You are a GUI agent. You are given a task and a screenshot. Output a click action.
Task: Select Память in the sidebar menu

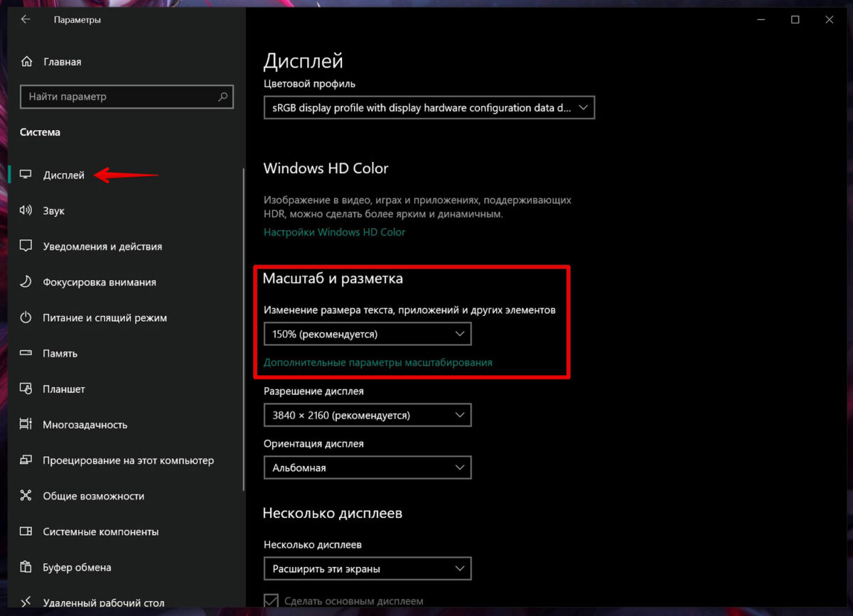click(x=60, y=353)
